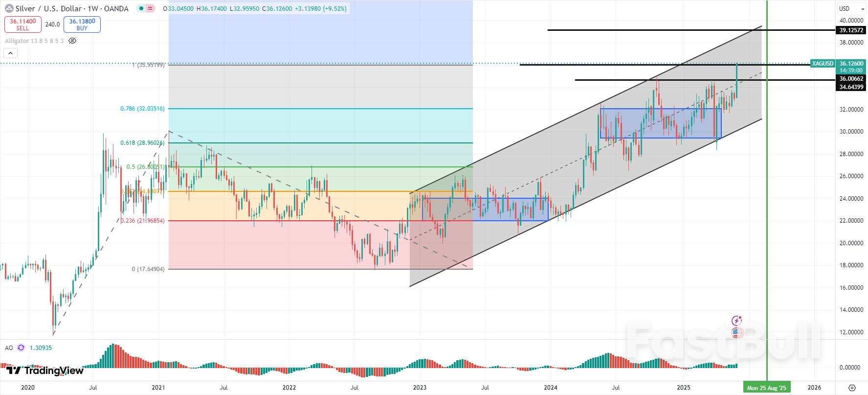Click the TradingView logo
Viewport: 868px width, 395px height.
(x=45, y=371)
